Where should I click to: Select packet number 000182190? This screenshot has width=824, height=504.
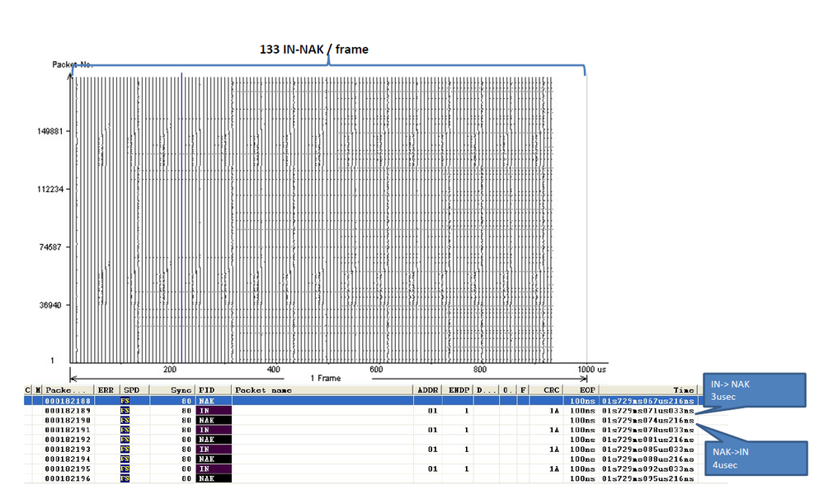(68, 421)
